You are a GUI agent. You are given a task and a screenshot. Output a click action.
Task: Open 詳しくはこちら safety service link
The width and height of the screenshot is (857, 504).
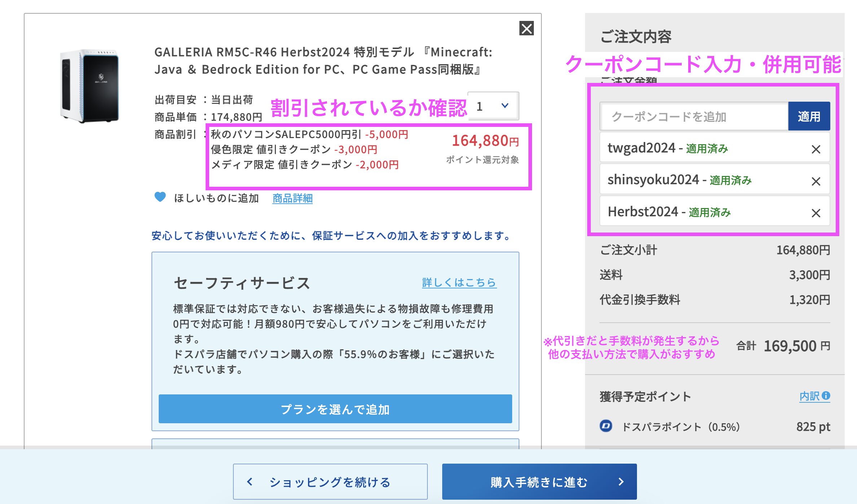pos(459,282)
